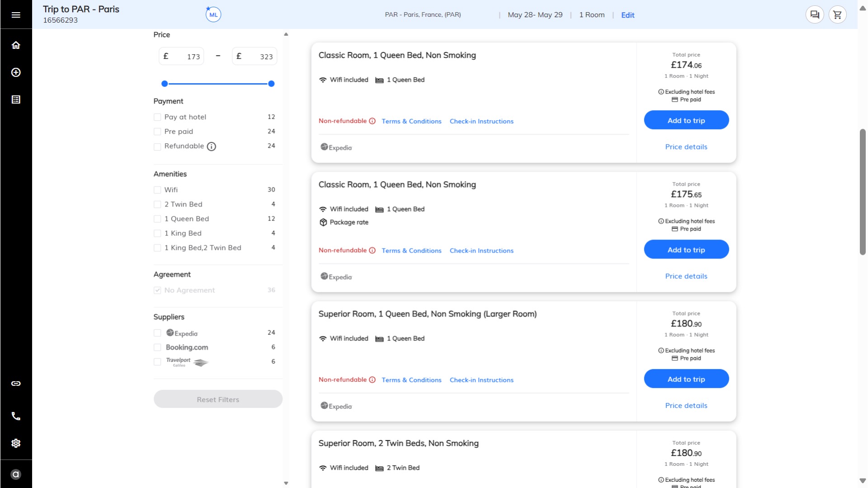Edit the trip search details

(627, 15)
